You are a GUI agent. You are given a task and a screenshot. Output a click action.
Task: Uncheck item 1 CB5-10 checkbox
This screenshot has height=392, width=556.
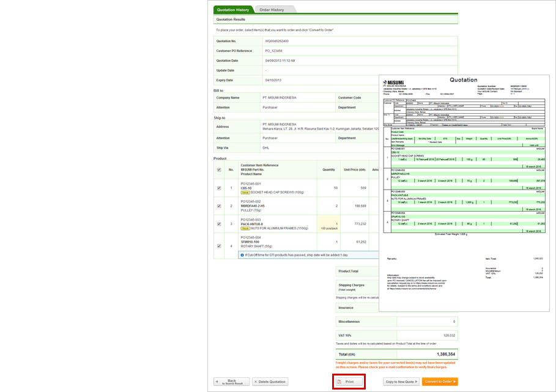219,188
